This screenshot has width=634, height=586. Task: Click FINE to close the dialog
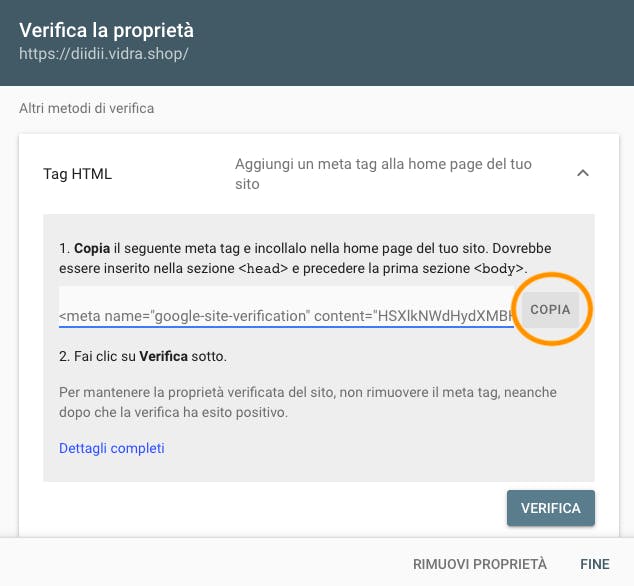(x=595, y=564)
